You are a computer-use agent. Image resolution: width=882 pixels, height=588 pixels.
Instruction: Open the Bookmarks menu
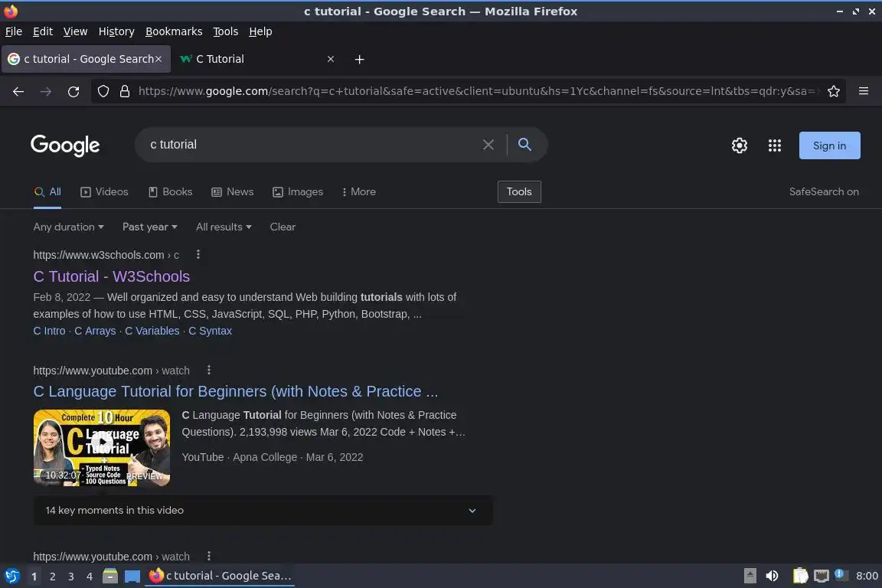click(x=174, y=31)
